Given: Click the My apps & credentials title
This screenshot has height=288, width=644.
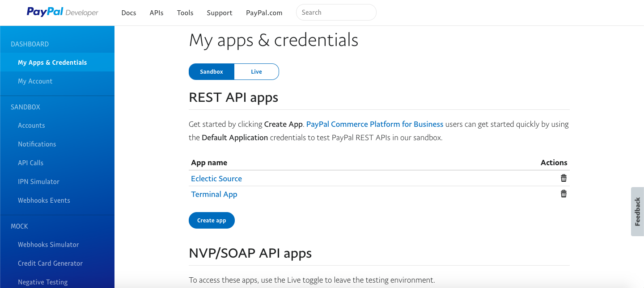Looking at the screenshot, I should (x=274, y=40).
